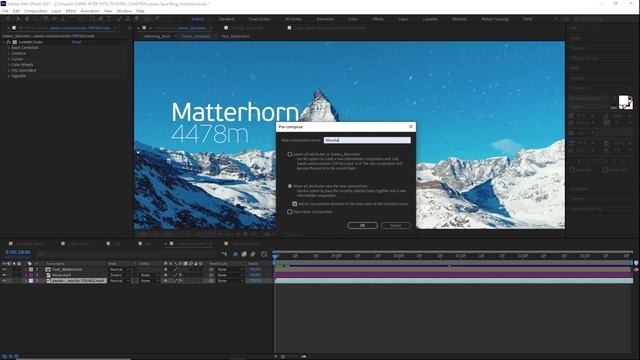The width and height of the screenshot is (640, 360).
Task: Click Cancel in Pre-compose dialog
Action: tap(396, 225)
